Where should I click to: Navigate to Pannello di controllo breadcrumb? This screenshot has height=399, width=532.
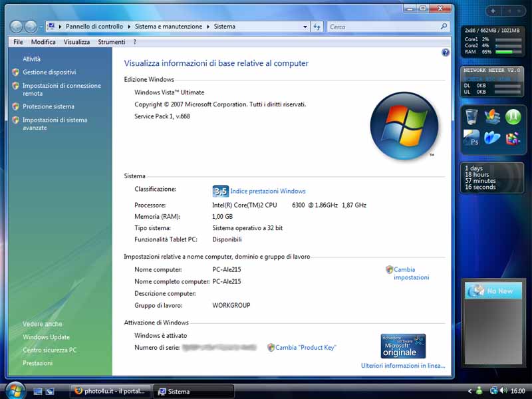point(94,27)
